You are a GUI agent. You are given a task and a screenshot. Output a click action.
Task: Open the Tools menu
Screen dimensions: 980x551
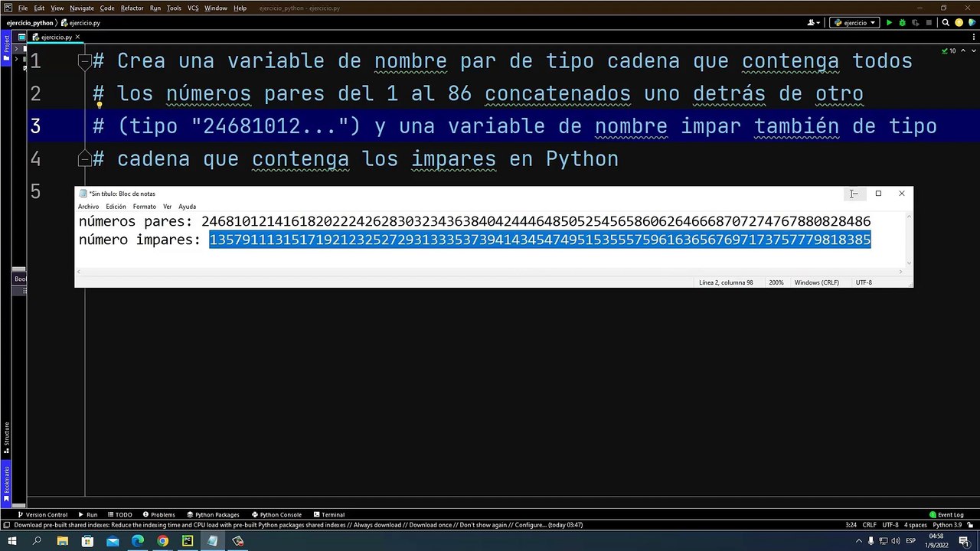coord(174,8)
